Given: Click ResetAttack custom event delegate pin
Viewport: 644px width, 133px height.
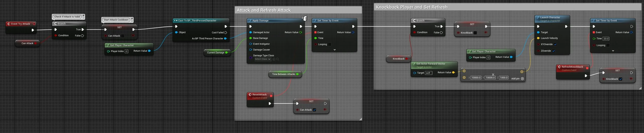Looking at the screenshot, I should coord(271,96).
